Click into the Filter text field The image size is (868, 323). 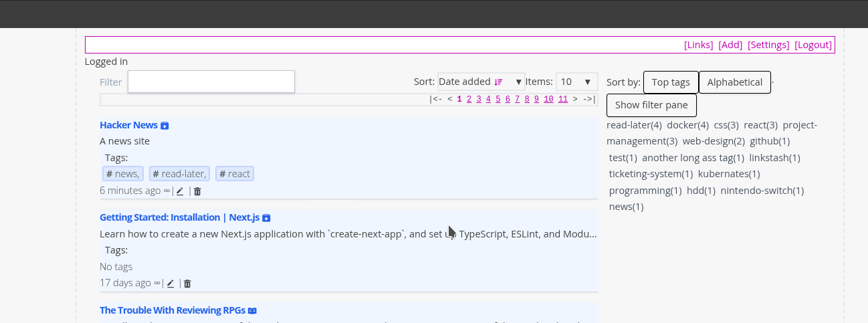[x=211, y=82]
